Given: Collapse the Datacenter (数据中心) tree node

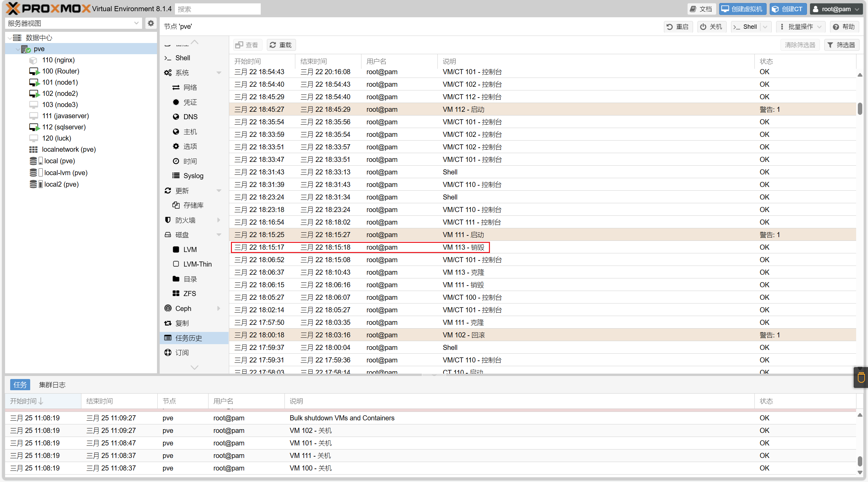Looking at the screenshot, I should [x=9, y=38].
